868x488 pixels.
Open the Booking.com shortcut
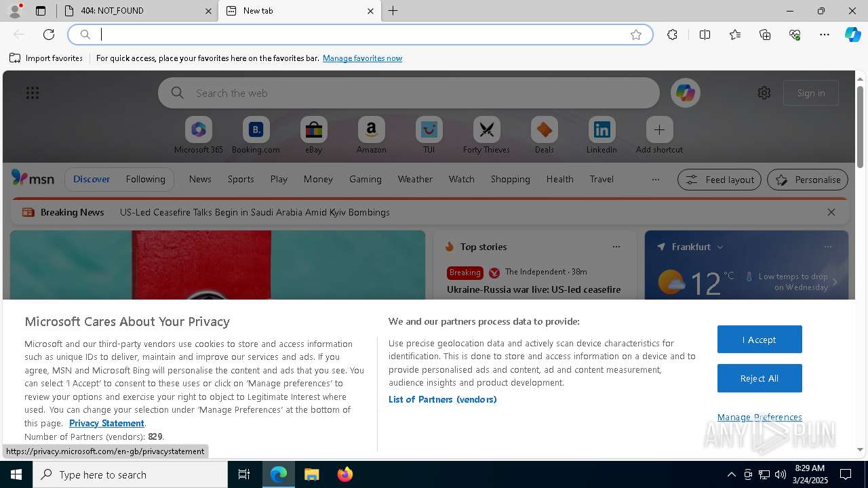click(x=256, y=136)
